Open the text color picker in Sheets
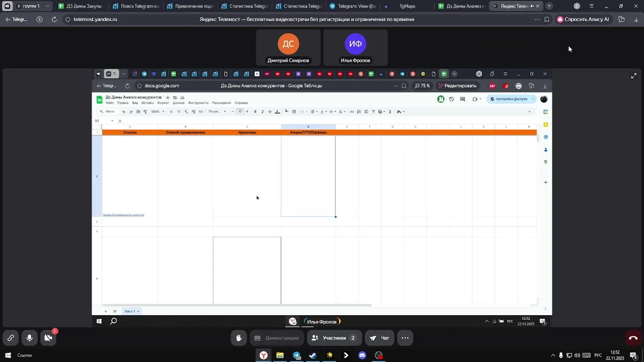Image resolution: width=644 pixels, height=362 pixels. tap(277, 112)
